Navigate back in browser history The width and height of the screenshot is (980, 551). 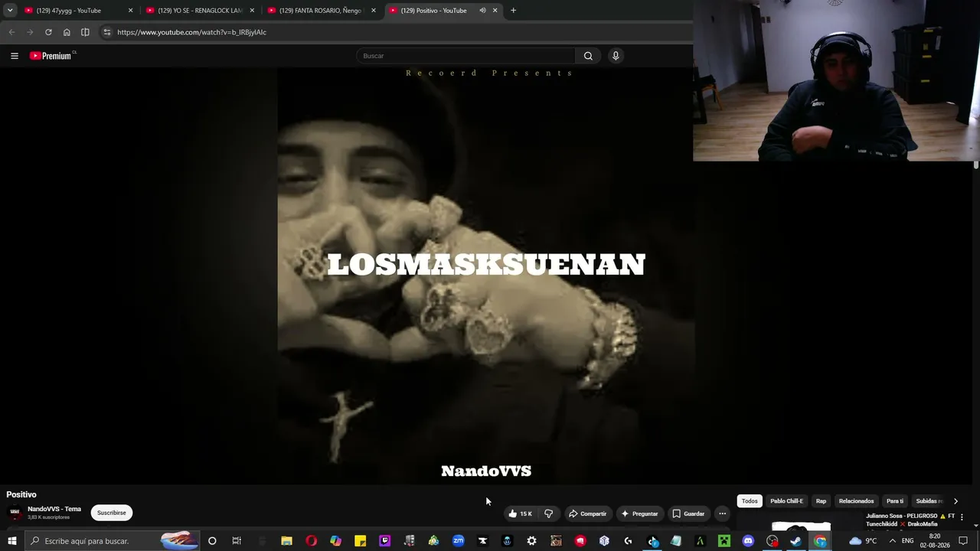[11, 32]
